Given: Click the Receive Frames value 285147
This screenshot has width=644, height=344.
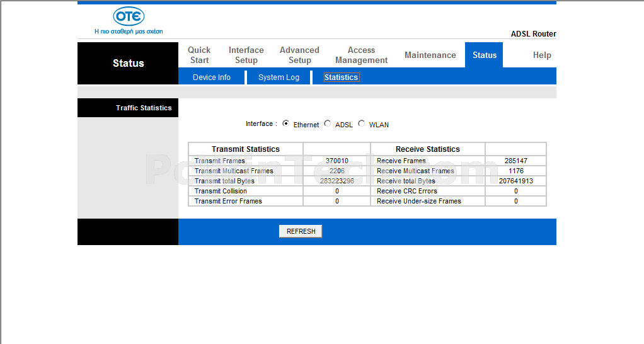Looking at the screenshot, I should click(x=515, y=161).
